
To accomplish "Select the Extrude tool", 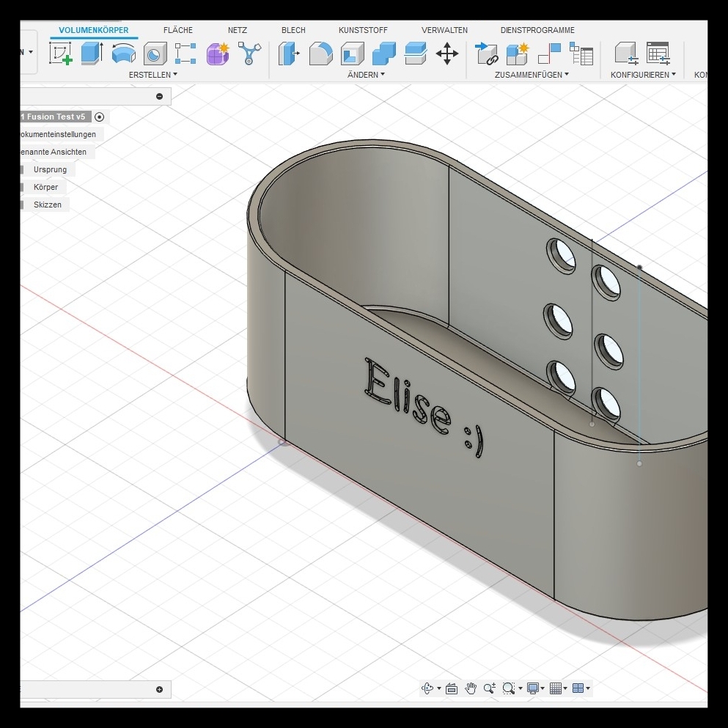I will coord(92,54).
